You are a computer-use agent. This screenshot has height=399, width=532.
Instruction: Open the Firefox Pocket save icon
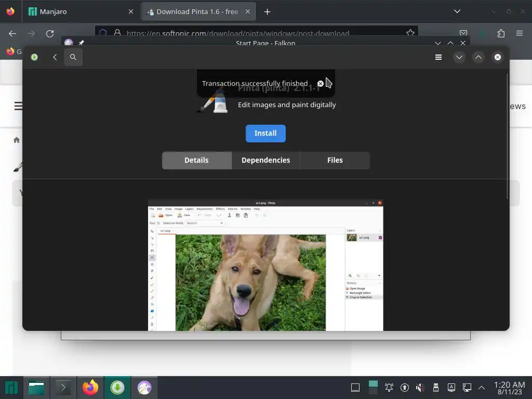(463, 33)
